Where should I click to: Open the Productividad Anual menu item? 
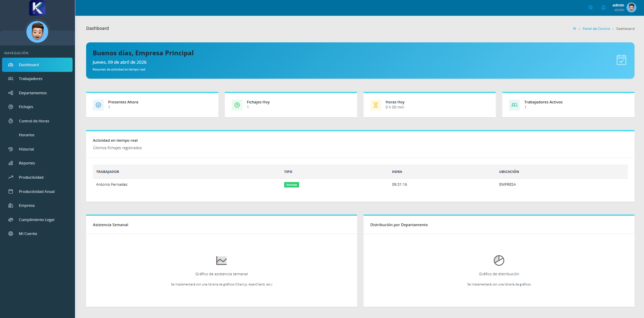(x=37, y=192)
